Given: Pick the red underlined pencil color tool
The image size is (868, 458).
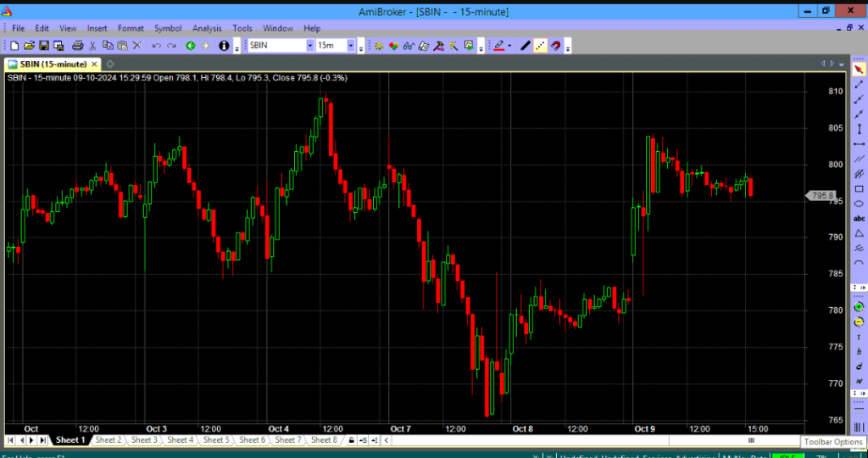Looking at the screenshot, I should [x=498, y=46].
